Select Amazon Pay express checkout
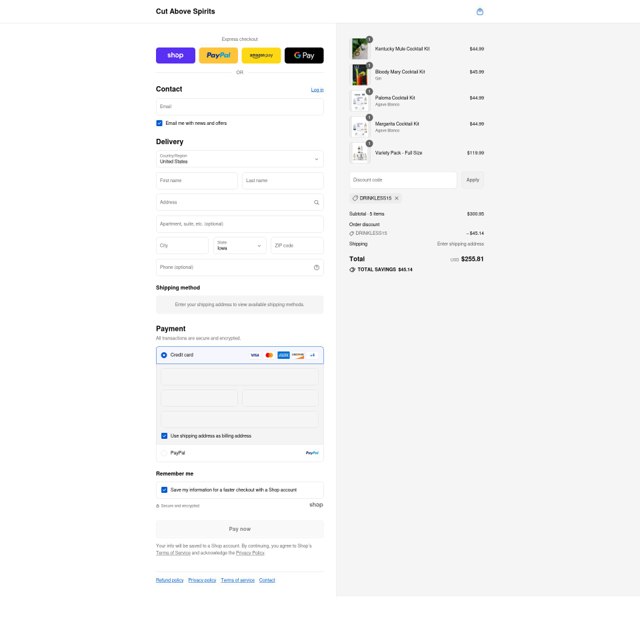 click(x=261, y=55)
